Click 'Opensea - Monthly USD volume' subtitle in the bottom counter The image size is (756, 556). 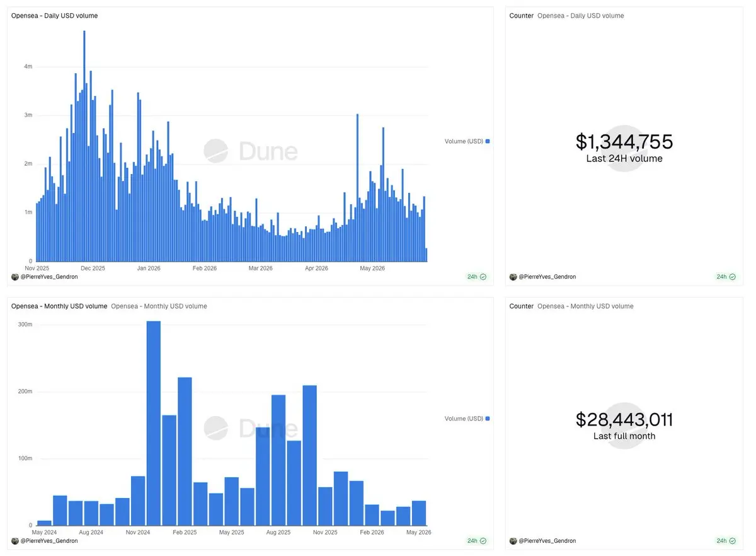(x=585, y=306)
